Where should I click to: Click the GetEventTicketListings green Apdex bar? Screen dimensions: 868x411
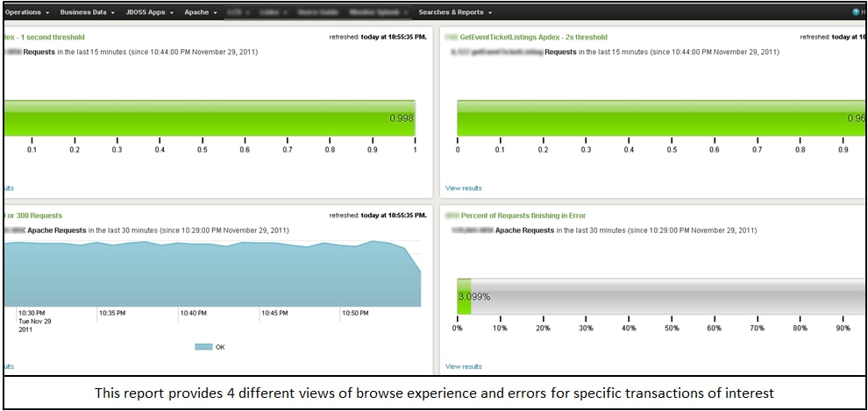[658, 118]
